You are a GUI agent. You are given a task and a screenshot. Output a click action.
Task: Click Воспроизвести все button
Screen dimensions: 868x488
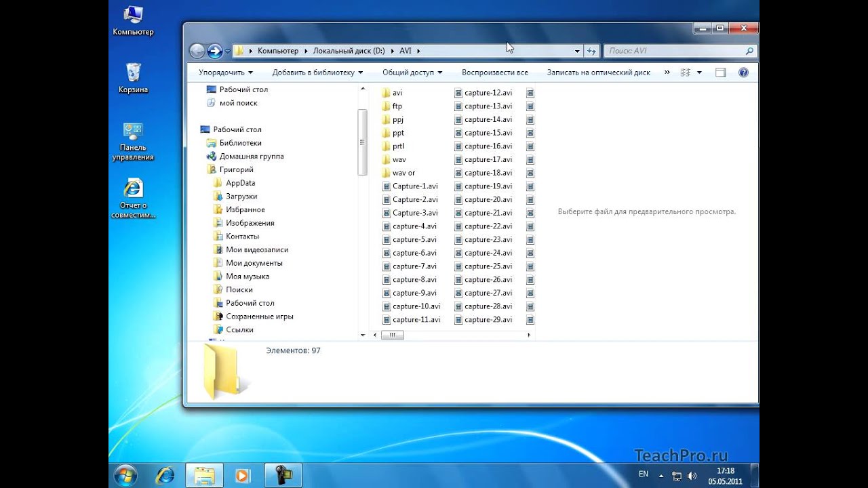tap(495, 73)
